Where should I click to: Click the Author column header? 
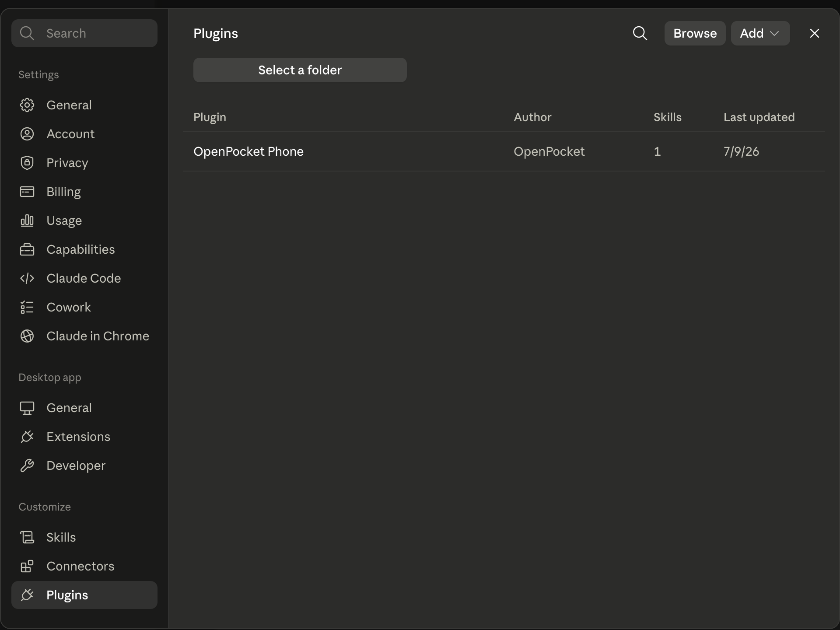[x=532, y=117]
